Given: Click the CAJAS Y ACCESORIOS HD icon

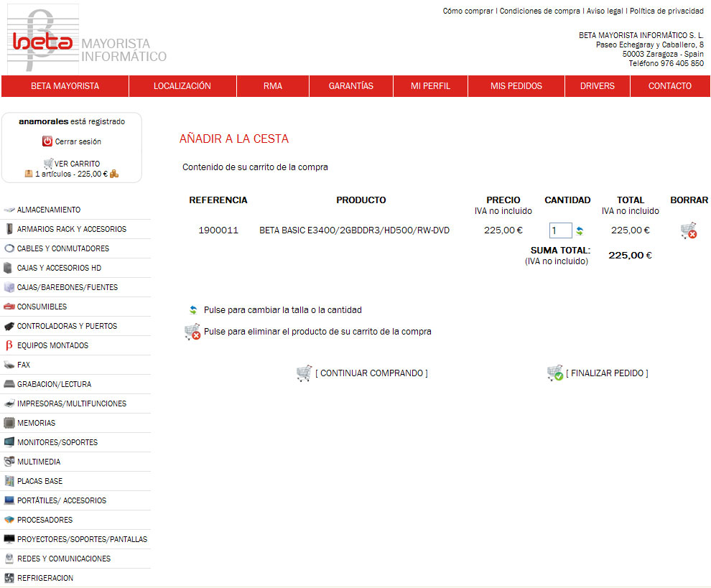Looking at the screenshot, I should (x=8, y=268).
